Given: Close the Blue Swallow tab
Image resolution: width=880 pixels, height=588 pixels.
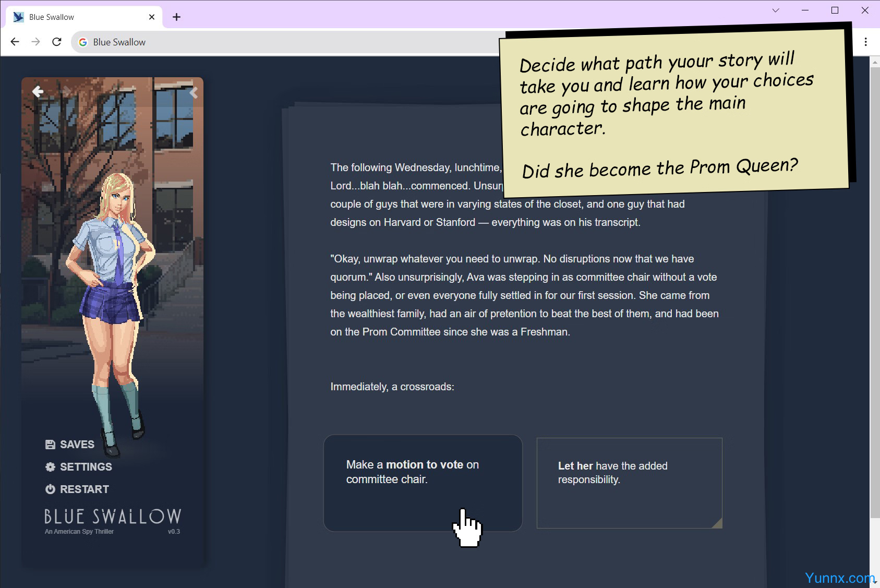Looking at the screenshot, I should click(152, 17).
